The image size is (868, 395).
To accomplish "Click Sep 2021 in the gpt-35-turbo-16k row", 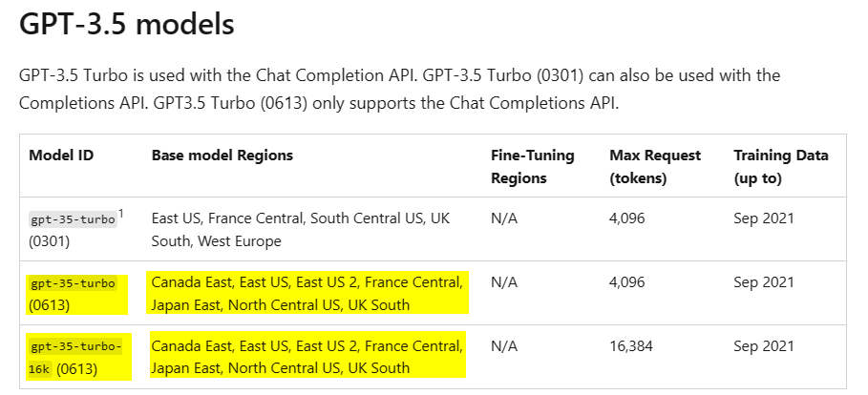I will tap(764, 346).
